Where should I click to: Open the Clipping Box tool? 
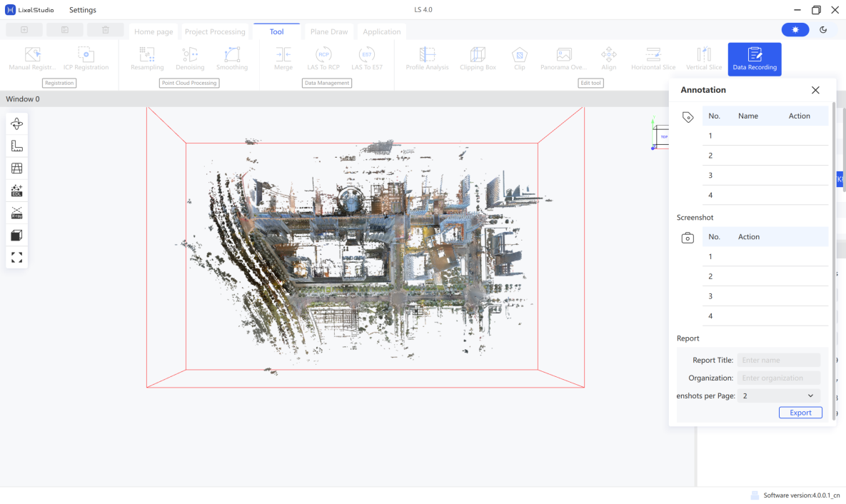pyautogui.click(x=478, y=59)
